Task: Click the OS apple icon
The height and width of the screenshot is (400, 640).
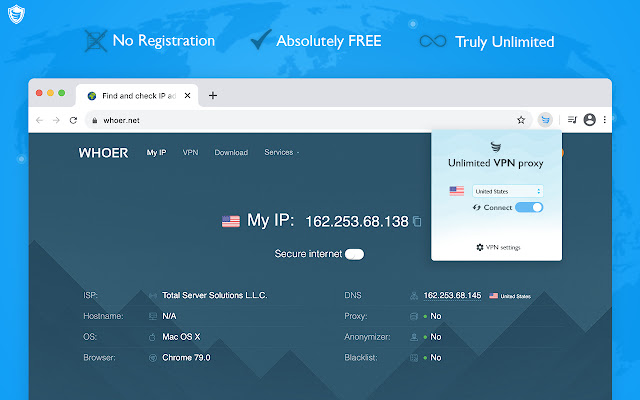Action: (x=152, y=337)
